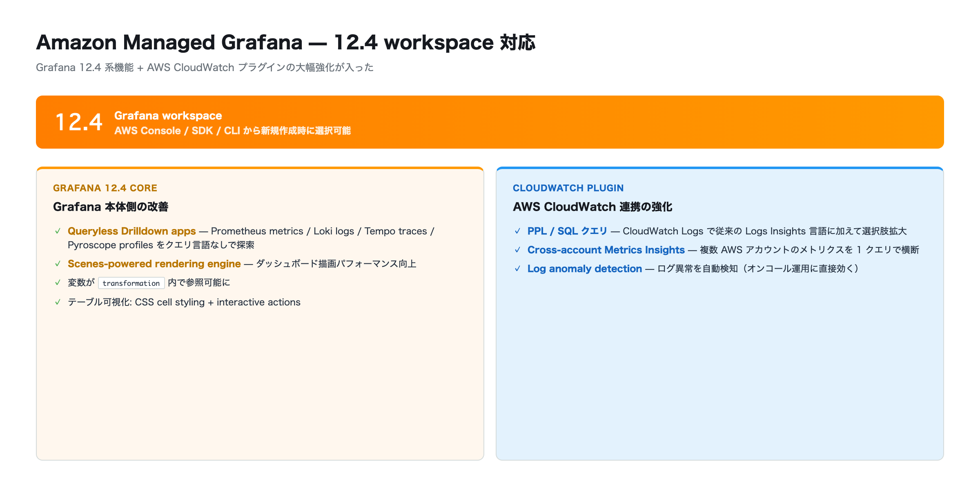The width and height of the screenshot is (980, 490).
Task: Click the AWS CloudWatch 連携の強化 heading
Action: pyautogui.click(x=592, y=207)
